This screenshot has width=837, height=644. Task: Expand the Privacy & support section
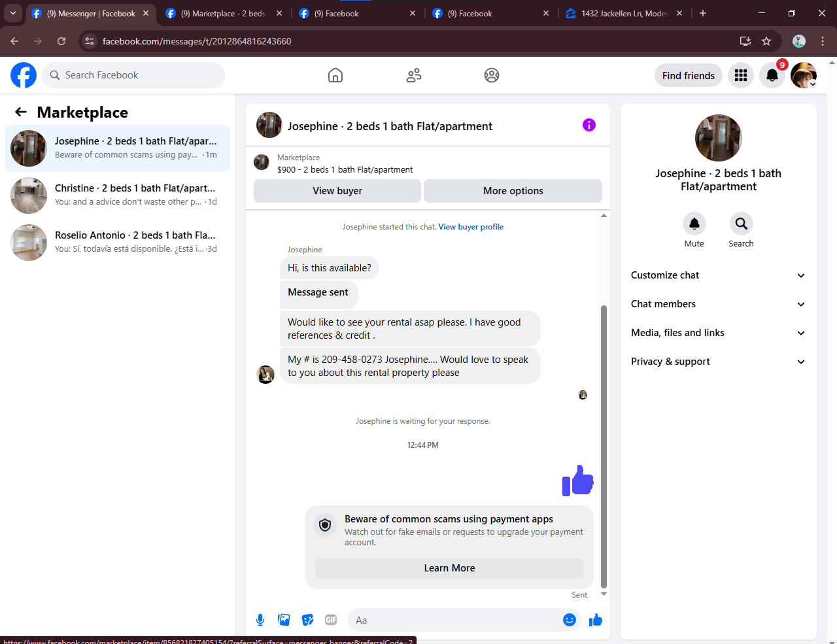[x=719, y=362]
